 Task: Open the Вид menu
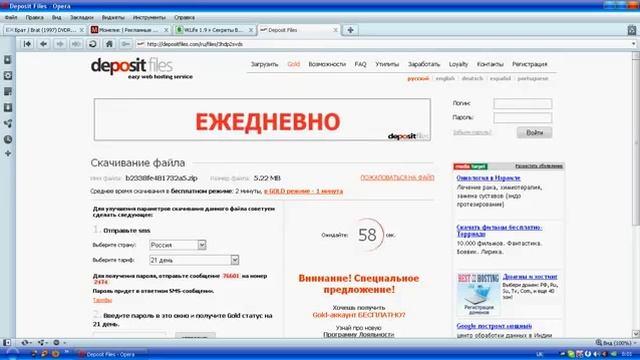point(56,18)
